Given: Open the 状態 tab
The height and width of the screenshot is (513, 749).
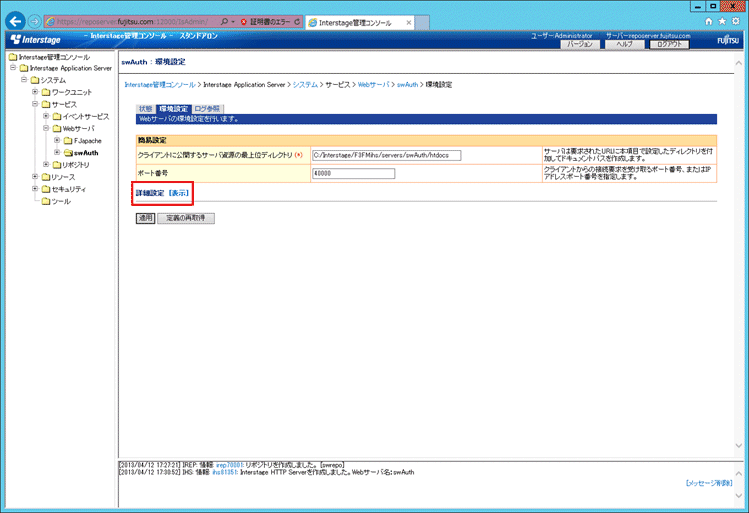Looking at the screenshot, I should (146, 109).
